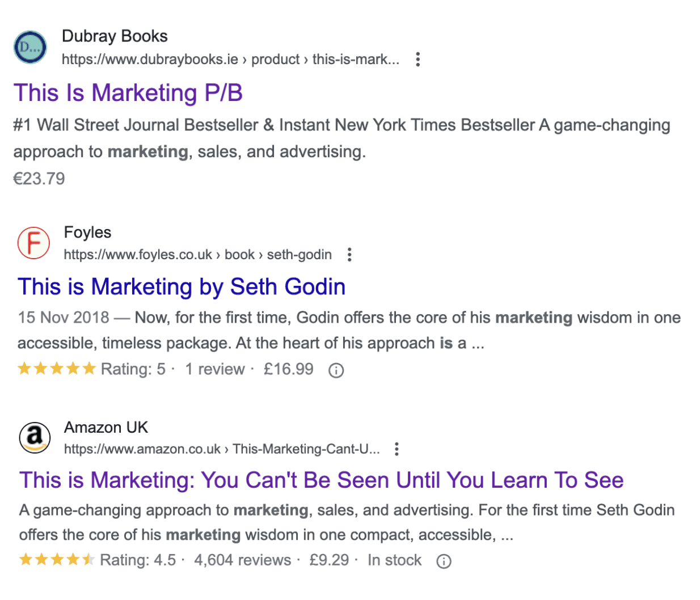The width and height of the screenshot is (700, 600).
Task: Click the Foyles letter F logo icon
Action: 33,243
